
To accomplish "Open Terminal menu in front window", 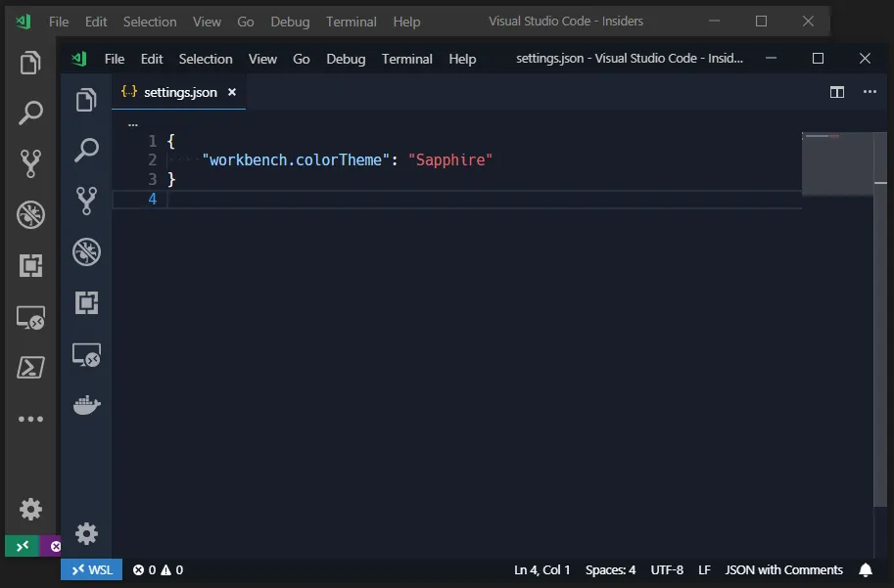I will [407, 59].
